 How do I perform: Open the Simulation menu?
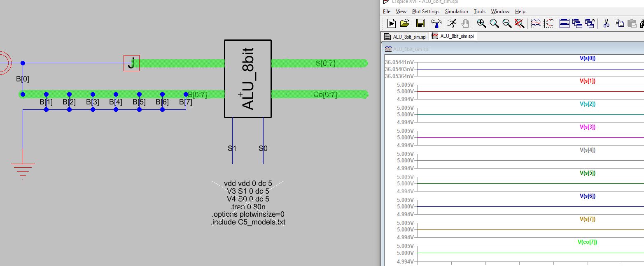[x=456, y=12]
